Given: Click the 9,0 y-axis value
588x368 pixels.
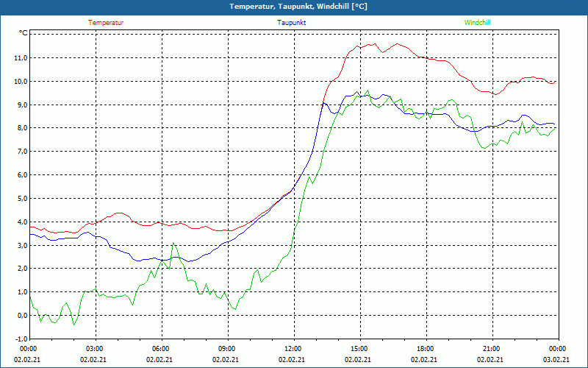Looking at the screenshot, I should [23, 105].
